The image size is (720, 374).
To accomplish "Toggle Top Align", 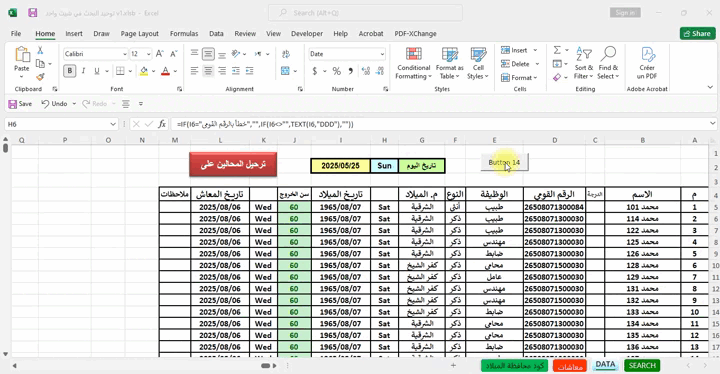I will [x=194, y=54].
